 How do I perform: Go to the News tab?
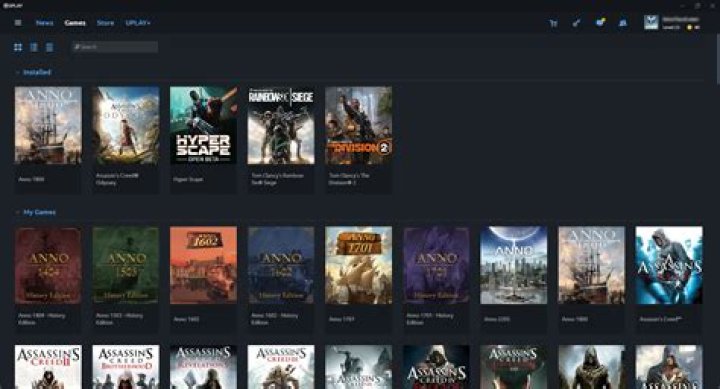(x=45, y=23)
